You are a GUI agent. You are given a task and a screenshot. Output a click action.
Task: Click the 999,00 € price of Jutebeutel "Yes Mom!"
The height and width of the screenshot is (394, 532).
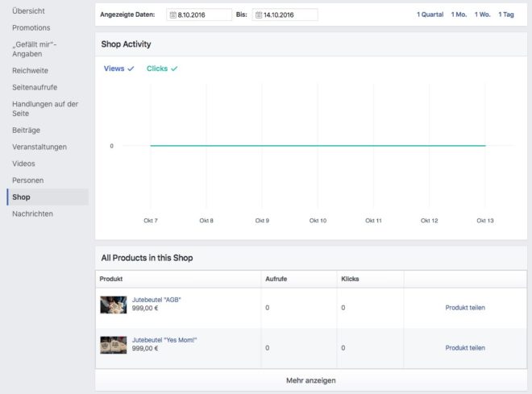pyautogui.click(x=145, y=349)
